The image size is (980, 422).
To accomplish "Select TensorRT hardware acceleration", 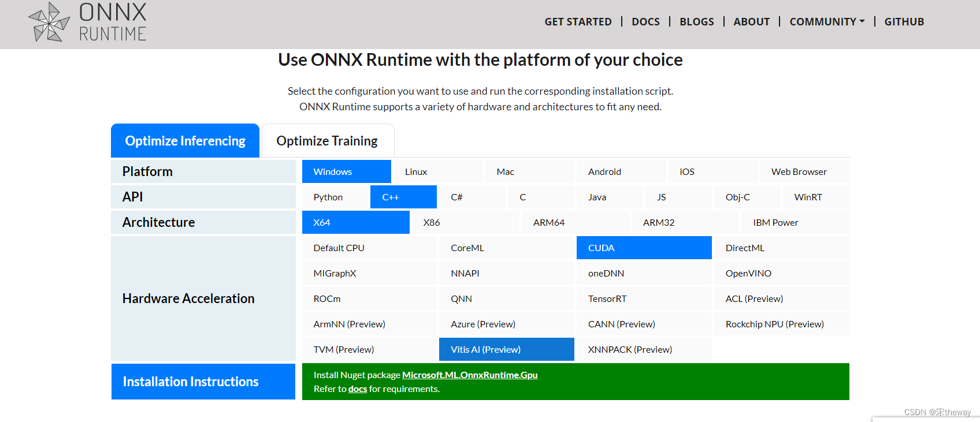I will click(644, 298).
